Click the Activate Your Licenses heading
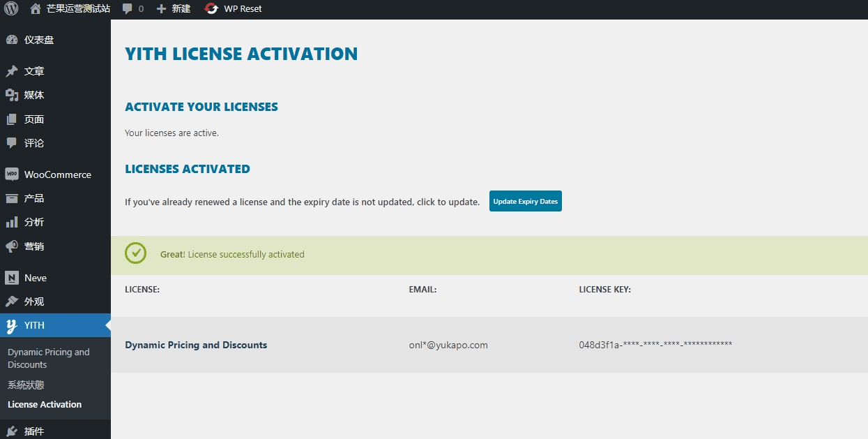Viewport: 868px width, 439px height. (201, 107)
